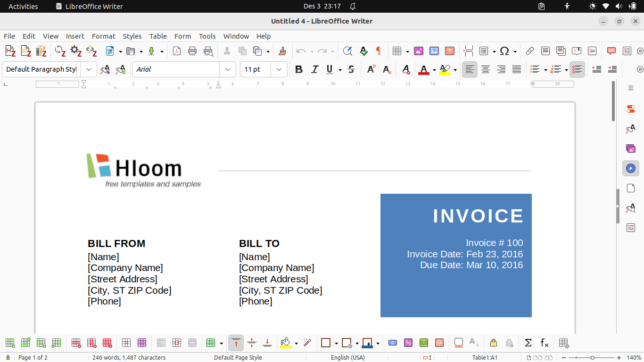
Task: Insert Page Break icon
Action: tap(468, 51)
